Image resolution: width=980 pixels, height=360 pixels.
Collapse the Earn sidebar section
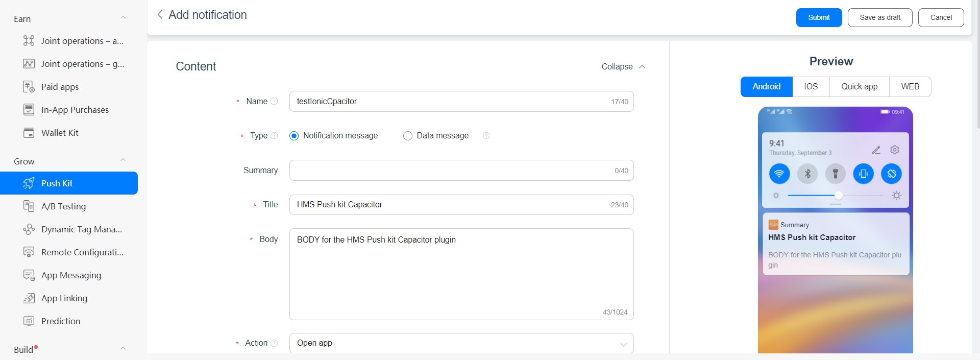point(123,18)
